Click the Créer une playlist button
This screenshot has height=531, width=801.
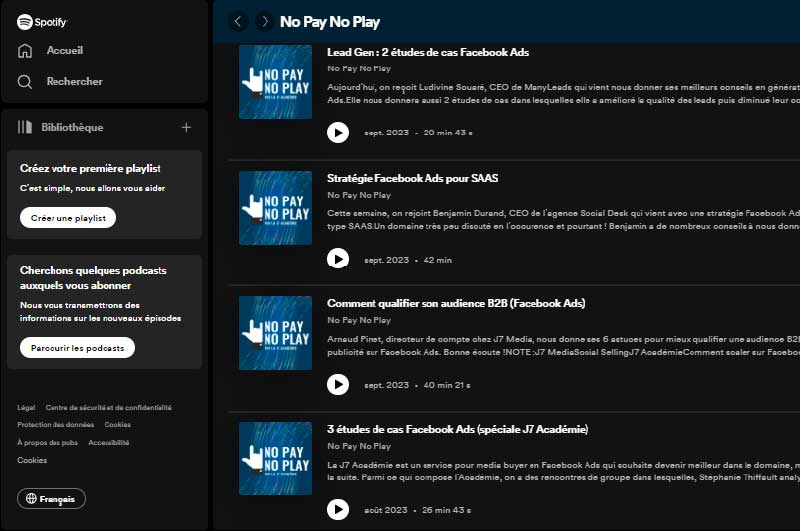(x=68, y=218)
